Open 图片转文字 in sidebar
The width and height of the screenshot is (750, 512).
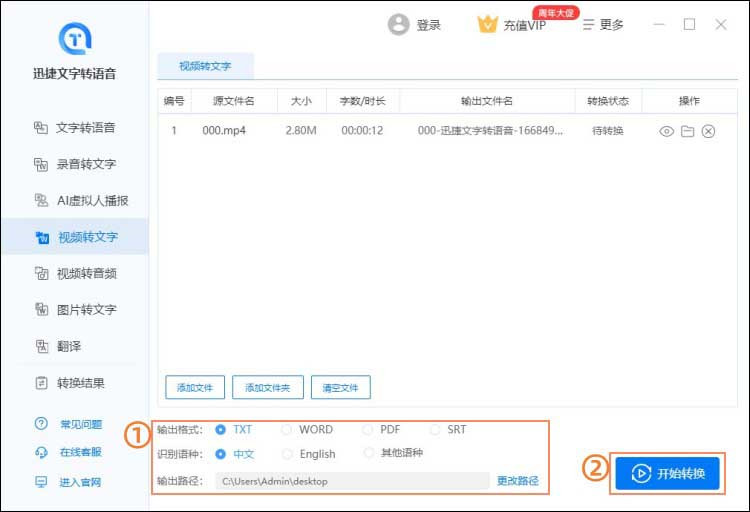click(x=75, y=310)
